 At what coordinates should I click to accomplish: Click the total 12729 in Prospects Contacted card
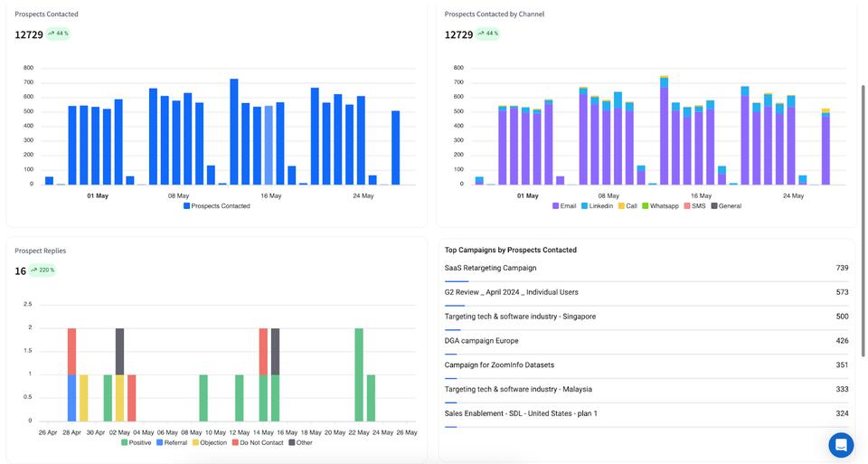29,35
